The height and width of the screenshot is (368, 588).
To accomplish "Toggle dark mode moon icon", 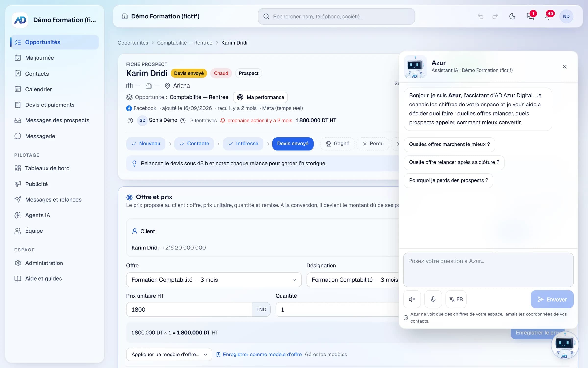I will 512,16.
